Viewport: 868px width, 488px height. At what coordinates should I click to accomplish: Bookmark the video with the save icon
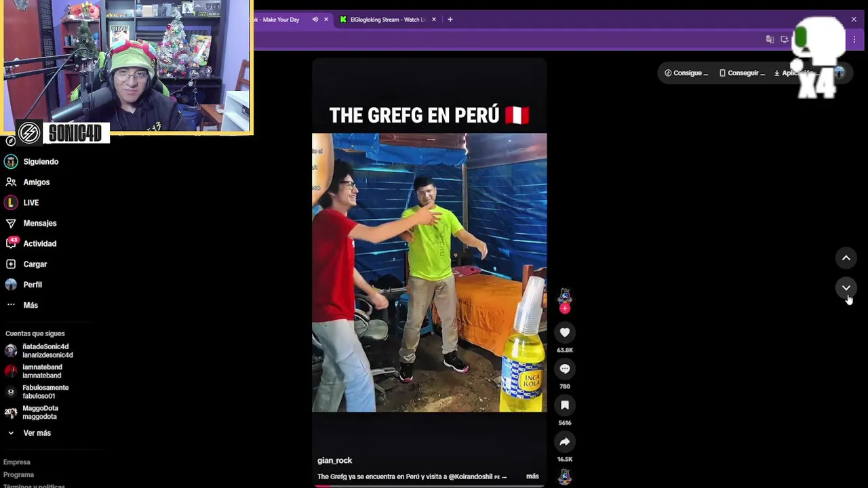565,405
